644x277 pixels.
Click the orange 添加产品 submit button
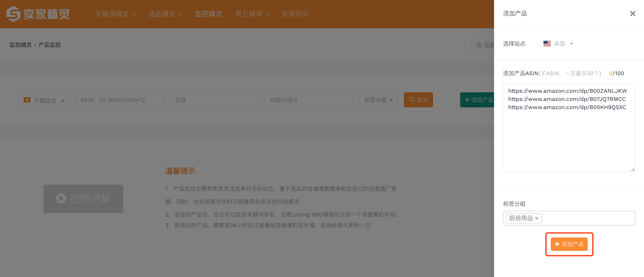[569, 244]
